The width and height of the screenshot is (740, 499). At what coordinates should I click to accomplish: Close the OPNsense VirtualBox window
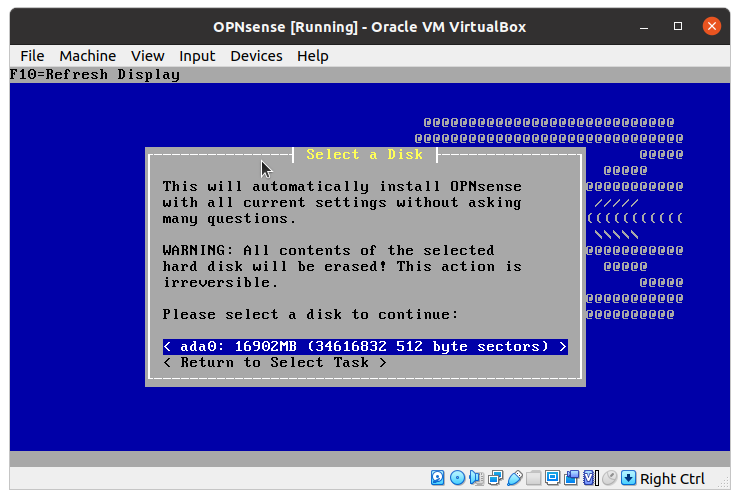(712, 26)
